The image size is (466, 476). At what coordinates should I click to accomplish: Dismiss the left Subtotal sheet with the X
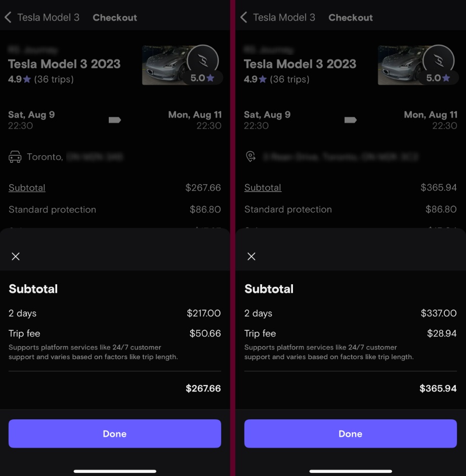click(15, 256)
